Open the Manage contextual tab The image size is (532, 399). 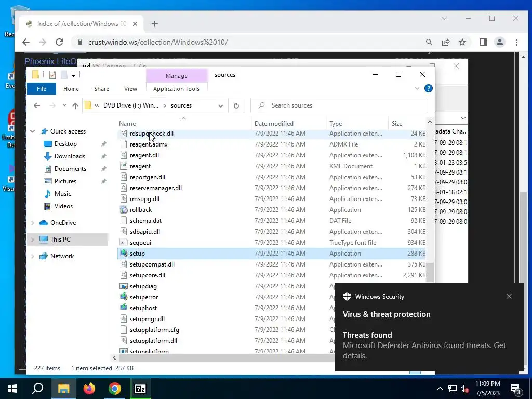coord(177,76)
